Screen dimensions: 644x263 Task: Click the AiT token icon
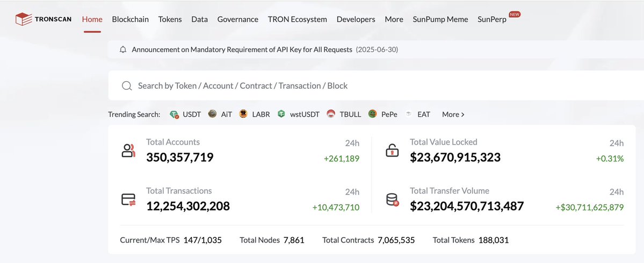coord(213,114)
